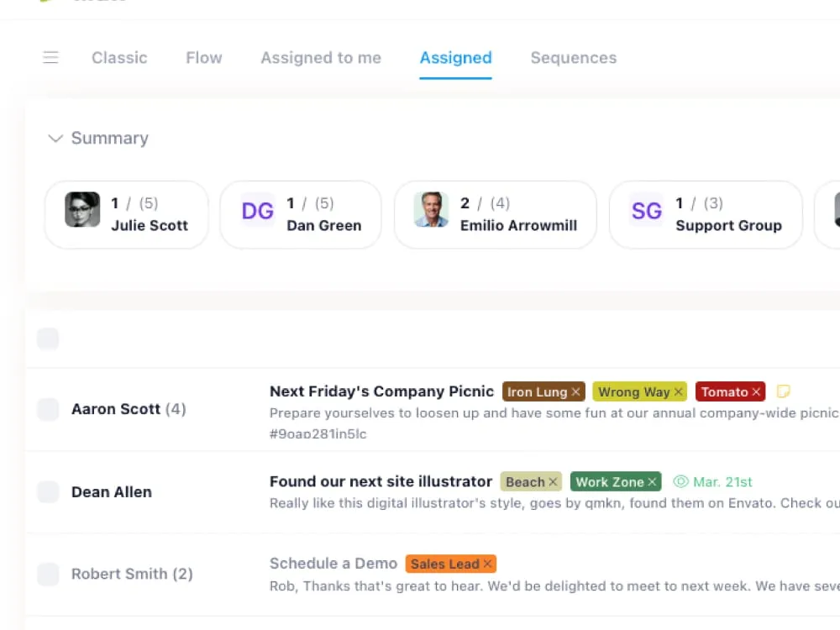The height and width of the screenshot is (630, 840).
Task: Open the Assigned to me tab
Action: (321, 57)
